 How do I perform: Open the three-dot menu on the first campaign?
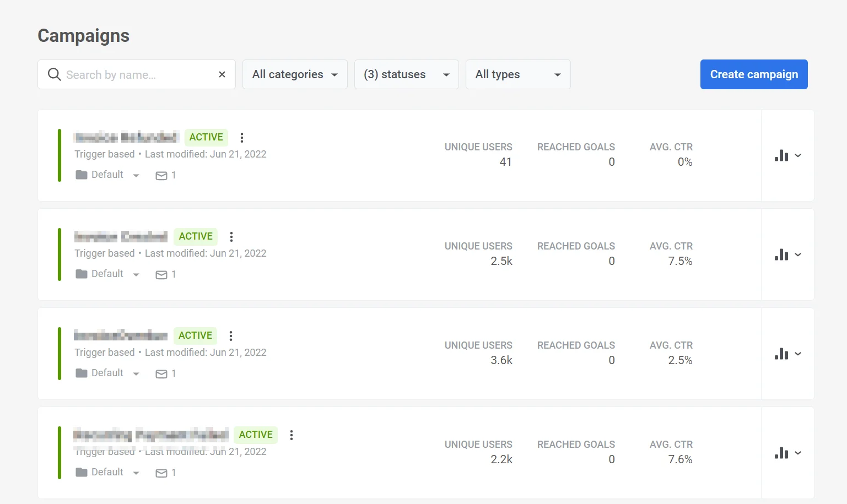pos(242,137)
